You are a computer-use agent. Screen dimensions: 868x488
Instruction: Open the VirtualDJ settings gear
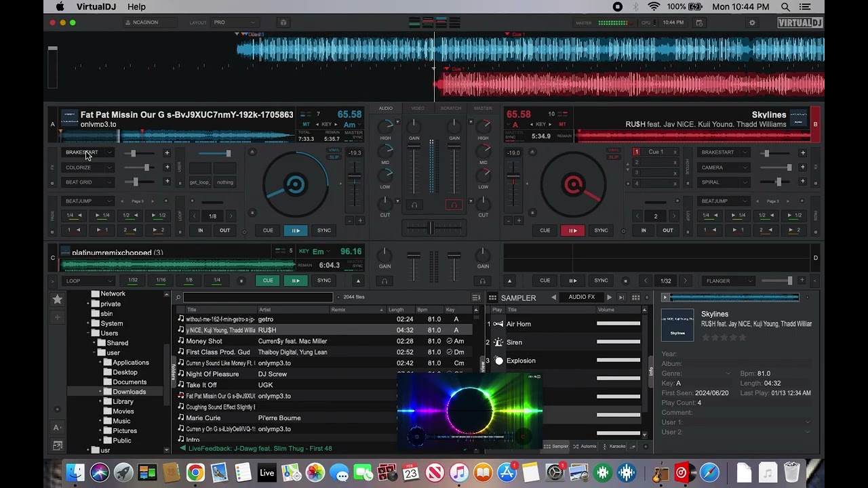752,22
